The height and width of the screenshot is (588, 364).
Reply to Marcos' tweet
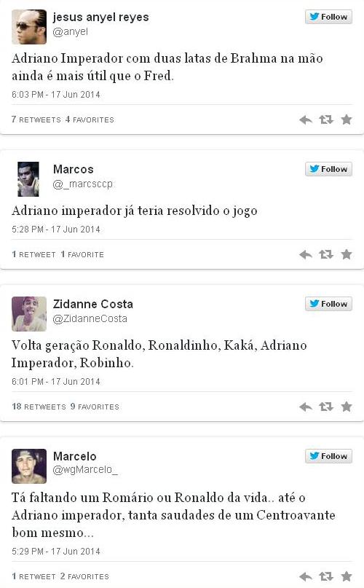pyautogui.click(x=306, y=255)
